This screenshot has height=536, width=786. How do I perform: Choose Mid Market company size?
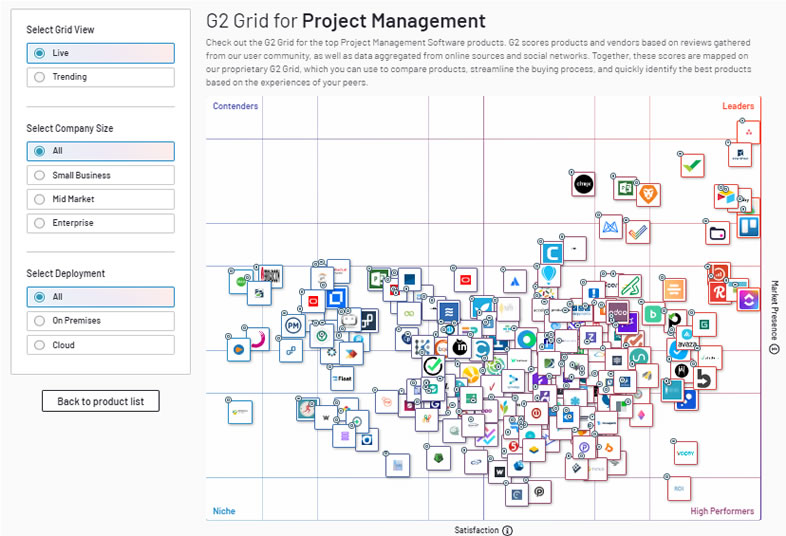pos(100,199)
